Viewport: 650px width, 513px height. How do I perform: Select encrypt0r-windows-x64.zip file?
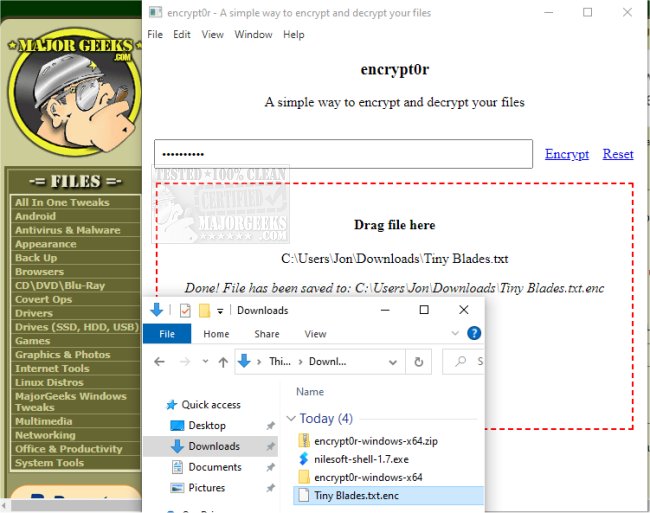pos(376,441)
